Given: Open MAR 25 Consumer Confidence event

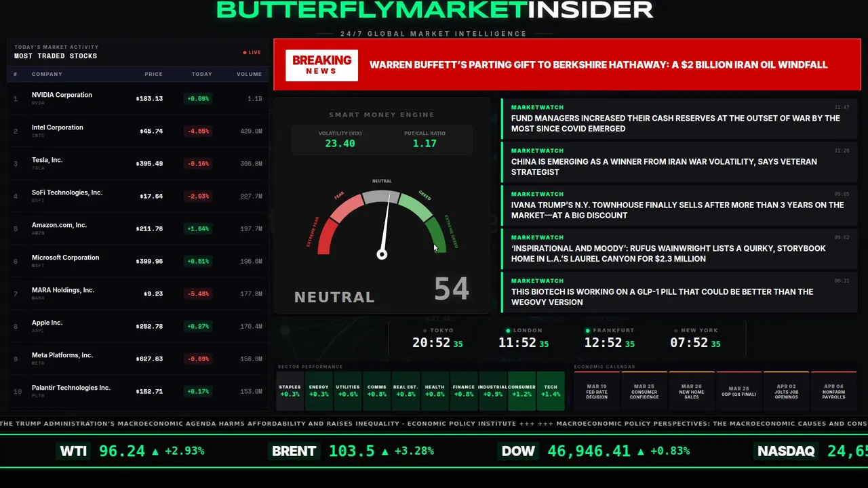Looking at the screenshot, I should click(644, 391).
